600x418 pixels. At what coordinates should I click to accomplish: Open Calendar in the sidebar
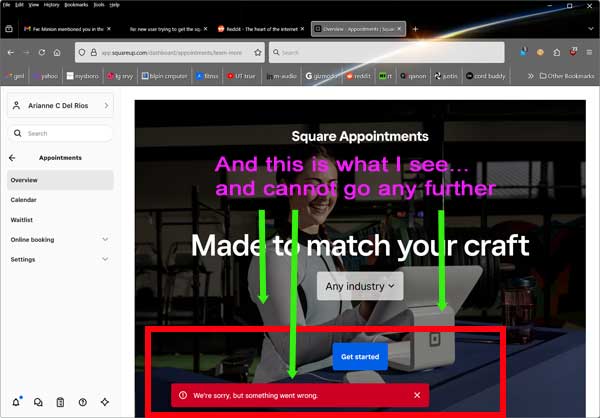(x=60, y=200)
